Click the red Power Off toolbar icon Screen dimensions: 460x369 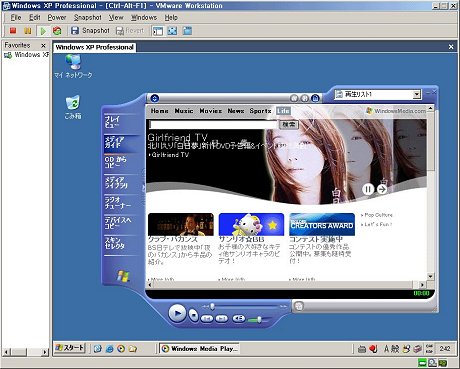pyautogui.click(x=13, y=31)
